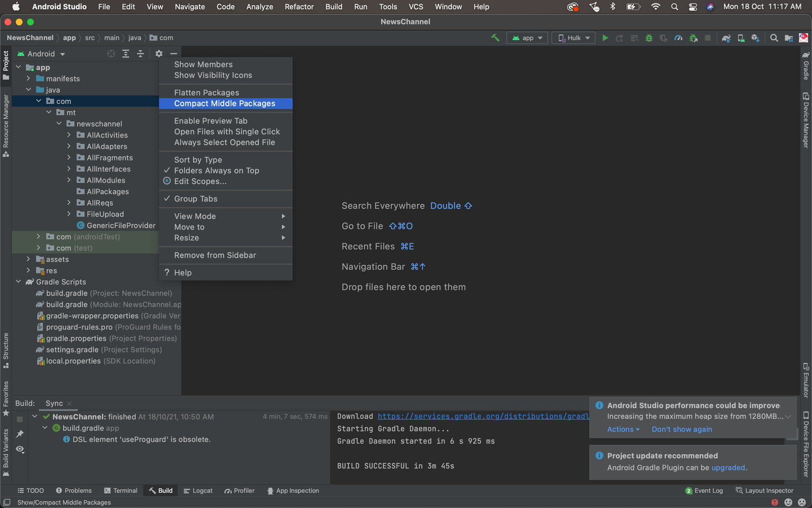Open the app run configuration dropdown
Image resolution: width=812 pixels, height=508 pixels.
527,38
